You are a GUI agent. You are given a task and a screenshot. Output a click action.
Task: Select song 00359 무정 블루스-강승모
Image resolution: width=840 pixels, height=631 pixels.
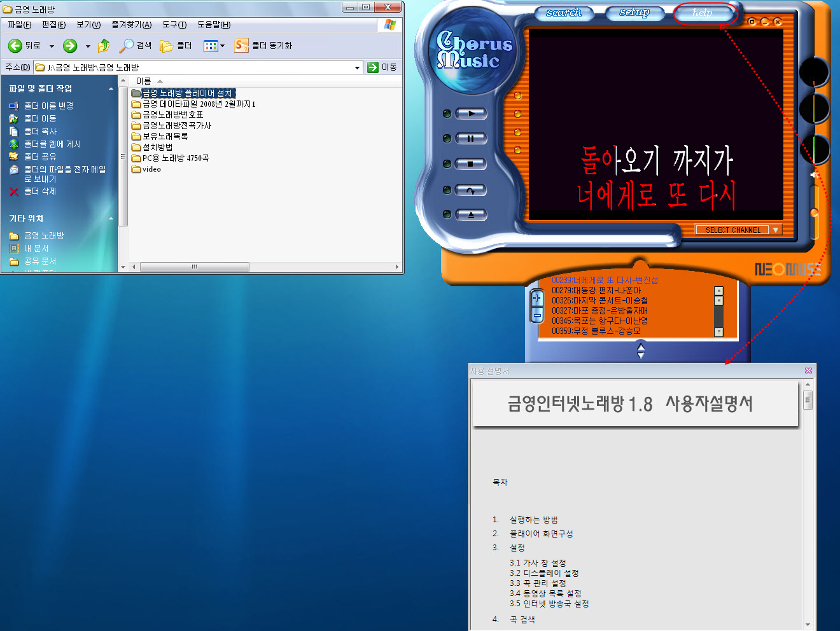[x=596, y=331]
